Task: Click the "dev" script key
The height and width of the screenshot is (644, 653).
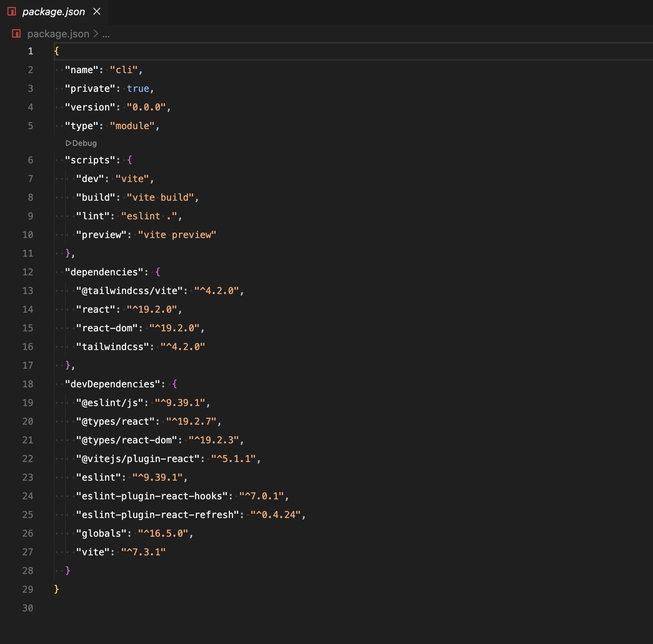Action: point(90,178)
